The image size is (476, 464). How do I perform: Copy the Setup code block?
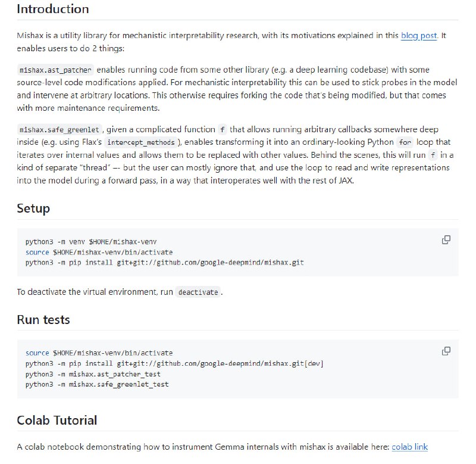pyautogui.click(x=446, y=240)
